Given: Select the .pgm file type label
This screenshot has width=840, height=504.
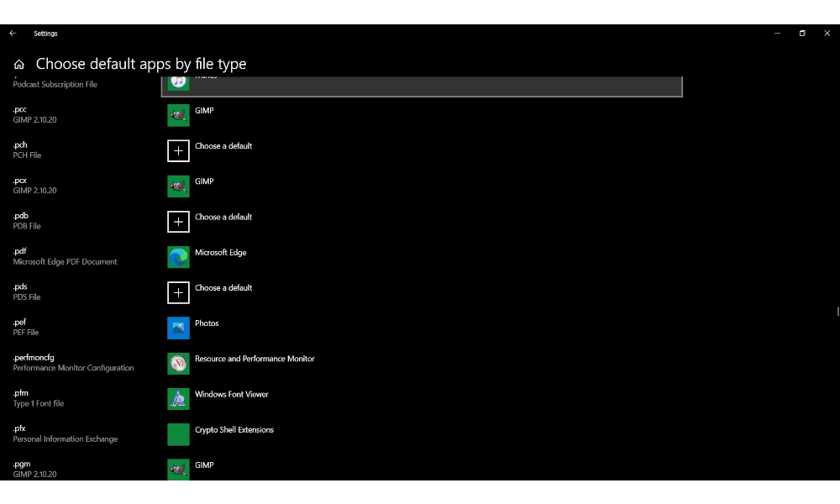Looking at the screenshot, I should point(34,470).
